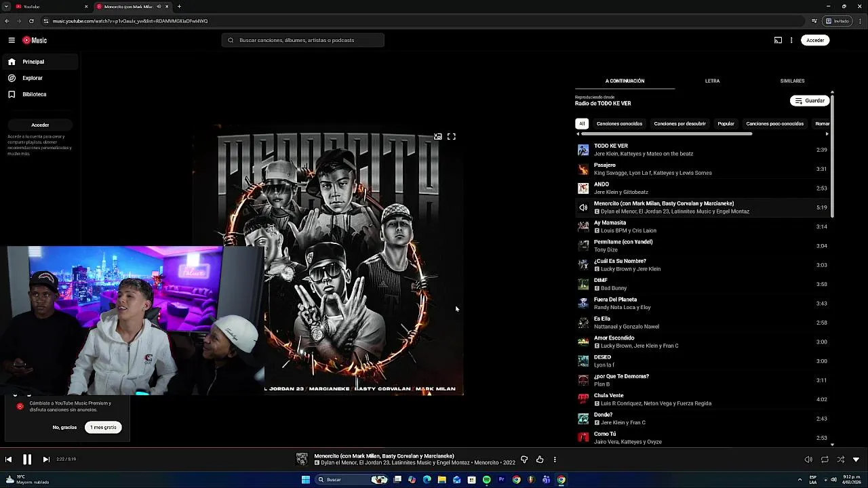868x488 pixels.
Task: Enter fullscreen on album art
Action: pos(452,136)
